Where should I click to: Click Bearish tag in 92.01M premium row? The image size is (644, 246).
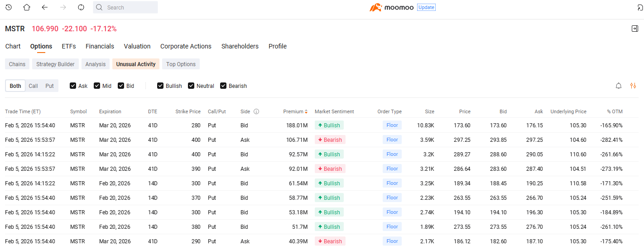click(x=330, y=169)
